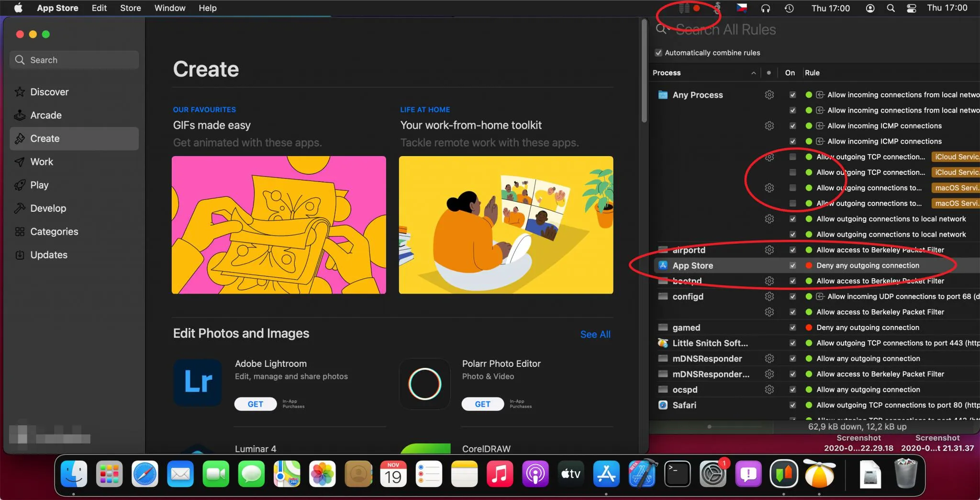Click the App Store sidebar Search field
The image size is (980, 500).
click(74, 60)
